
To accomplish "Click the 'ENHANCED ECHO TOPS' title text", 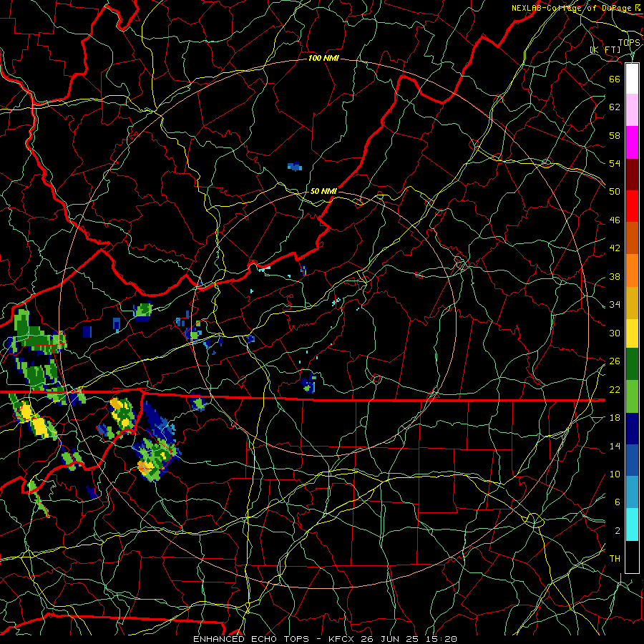I will click(x=251, y=639).
